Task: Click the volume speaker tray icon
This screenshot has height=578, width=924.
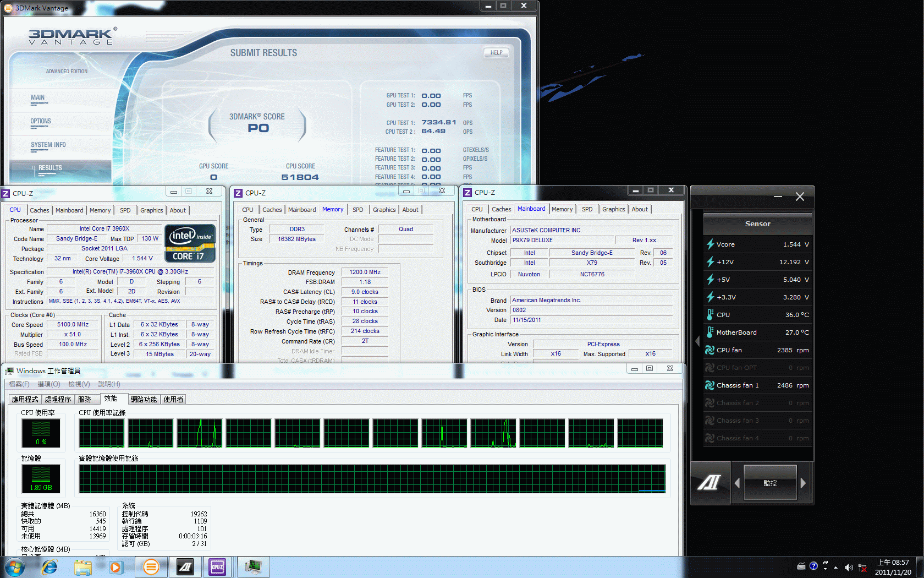Action: pyautogui.click(x=849, y=567)
